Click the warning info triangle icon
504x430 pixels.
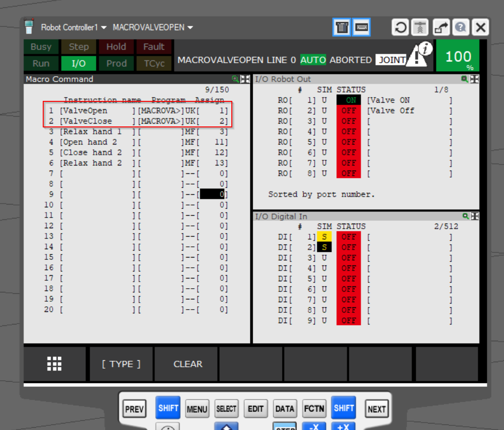[419, 55]
